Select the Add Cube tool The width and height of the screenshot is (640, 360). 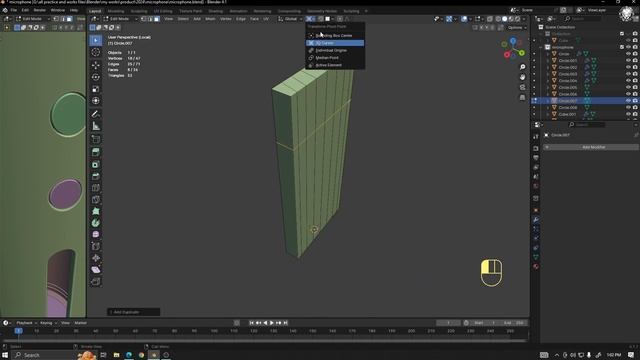pos(96,139)
